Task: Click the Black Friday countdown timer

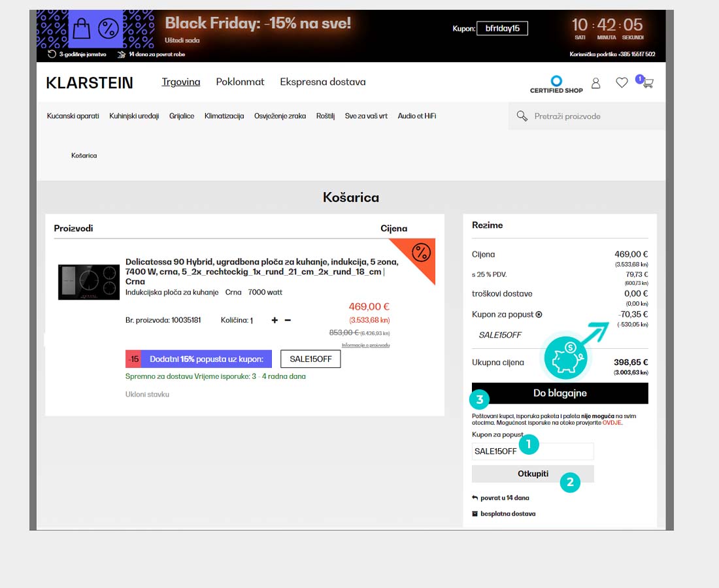Action: tap(608, 28)
